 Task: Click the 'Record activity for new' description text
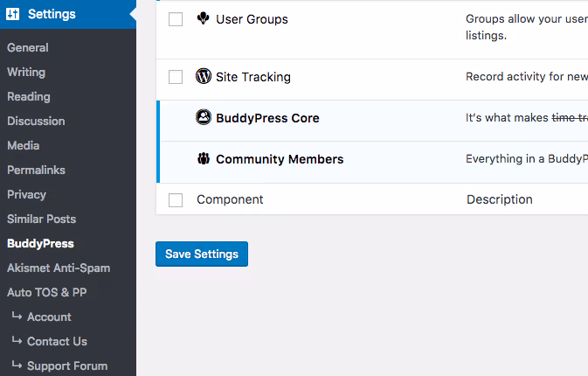tap(527, 77)
